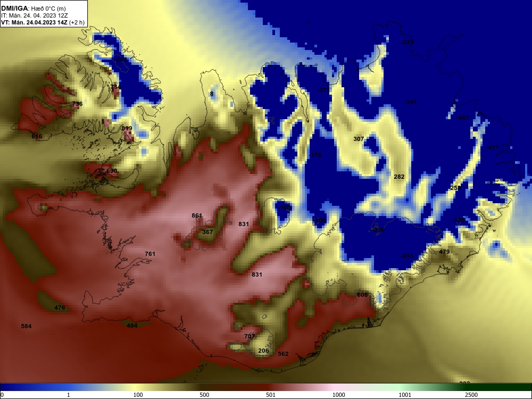
Task: Click the 479 value label
Action: (x=444, y=252)
